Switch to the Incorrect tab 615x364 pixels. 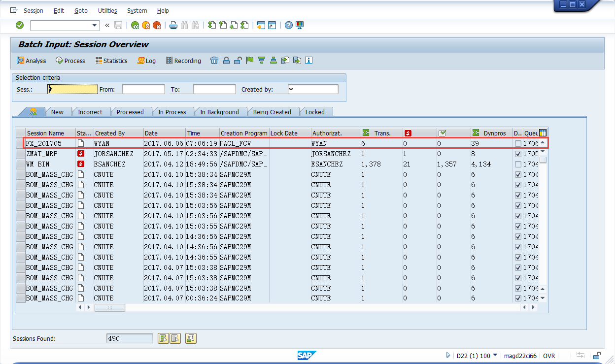point(90,112)
